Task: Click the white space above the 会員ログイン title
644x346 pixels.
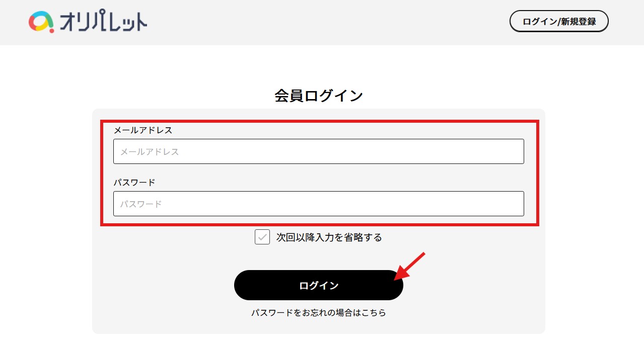Action: tap(319, 65)
